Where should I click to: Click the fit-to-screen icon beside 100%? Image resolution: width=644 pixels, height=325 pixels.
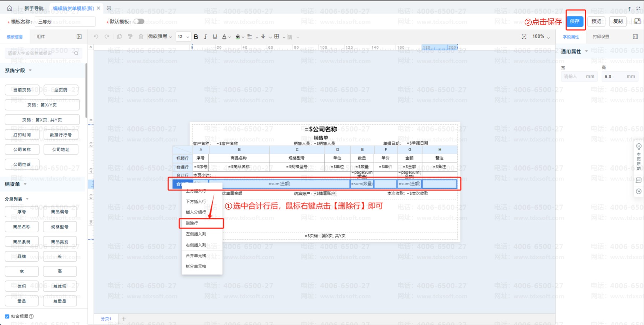[x=524, y=37]
